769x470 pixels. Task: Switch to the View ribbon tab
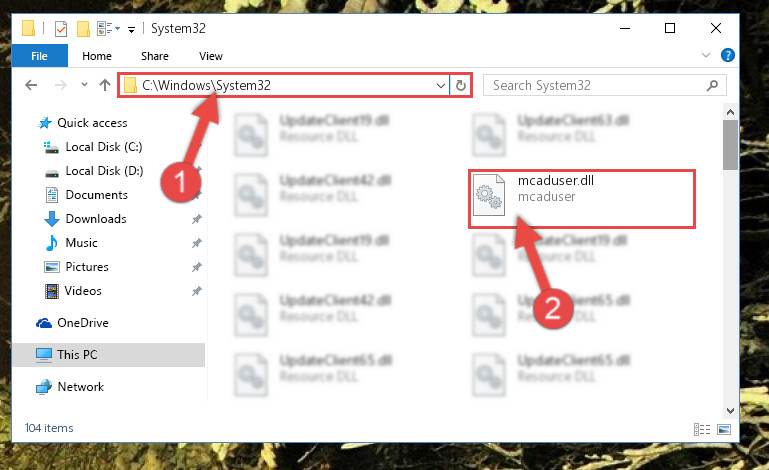(211, 56)
